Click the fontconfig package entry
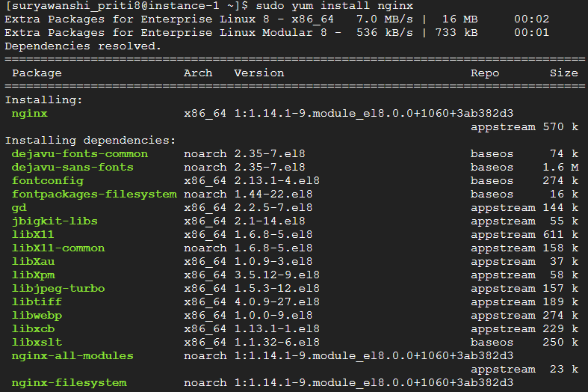Viewport: 588px width, 392px height. [x=48, y=181]
